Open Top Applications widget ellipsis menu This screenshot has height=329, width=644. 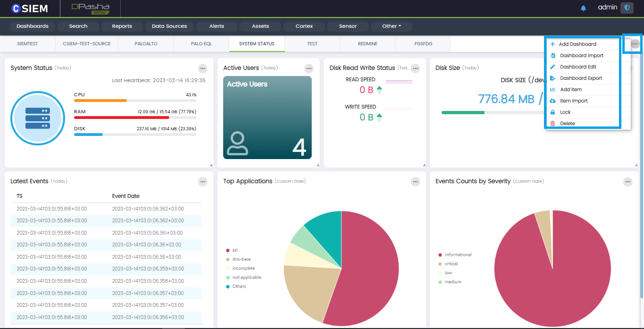coord(415,181)
